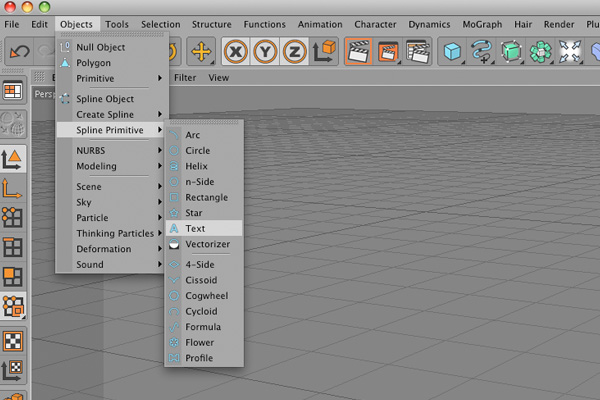Open the Render menu

(559, 24)
